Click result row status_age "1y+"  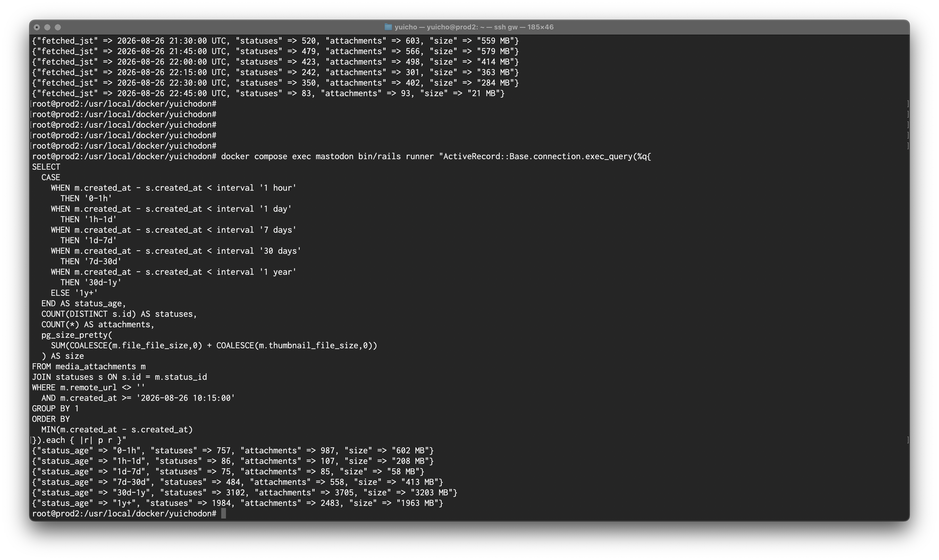(238, 504)
